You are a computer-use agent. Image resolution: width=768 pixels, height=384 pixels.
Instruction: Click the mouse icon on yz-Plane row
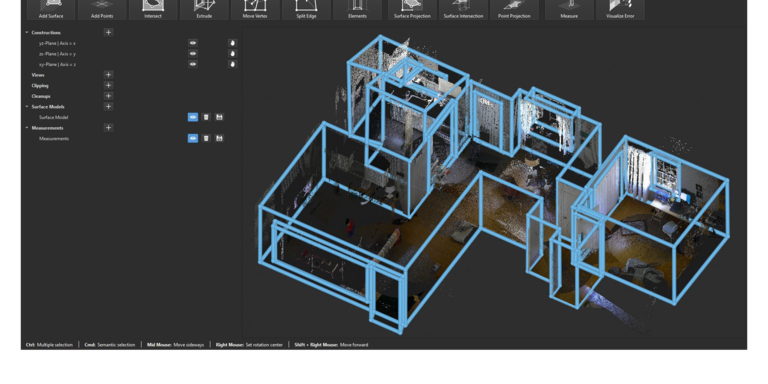click(233, 43)
